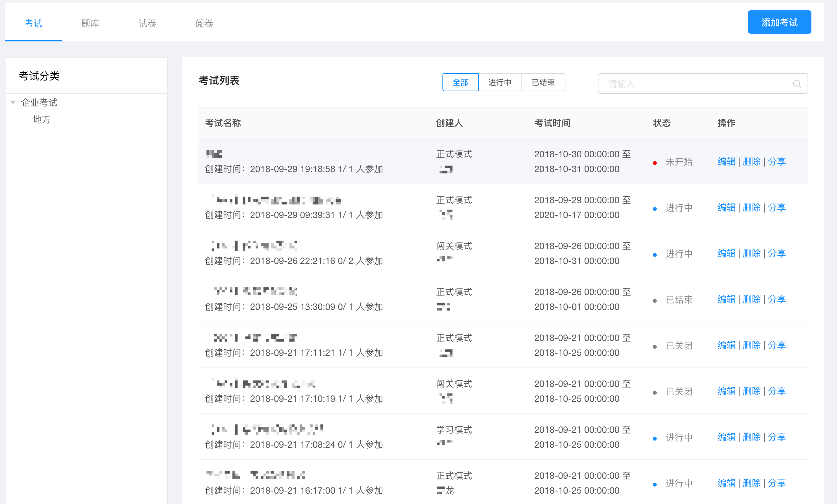Show only 已结束 exams
This screenshot has height=504, width=837.
(x=543, y=82)
